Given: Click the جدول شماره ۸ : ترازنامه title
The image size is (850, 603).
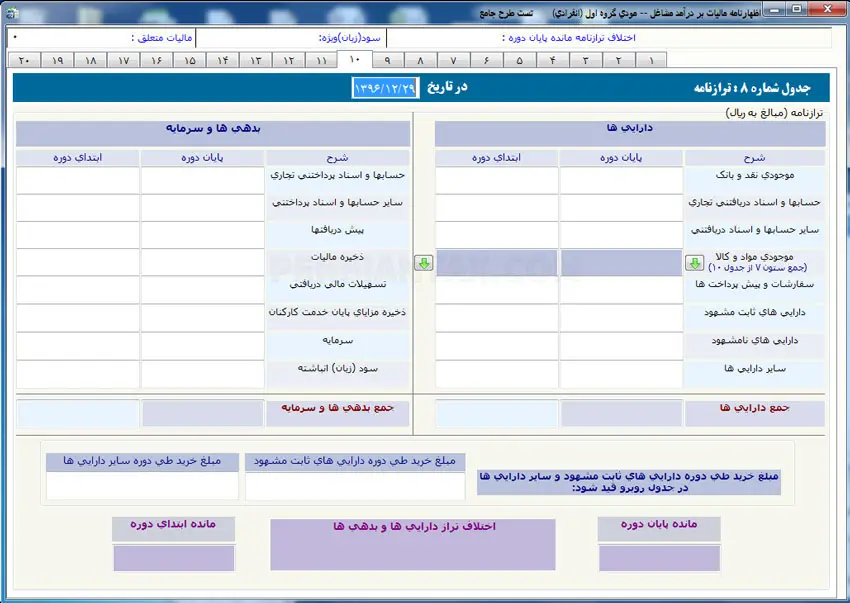Looking at the screenshot, I should click(752, 88).
